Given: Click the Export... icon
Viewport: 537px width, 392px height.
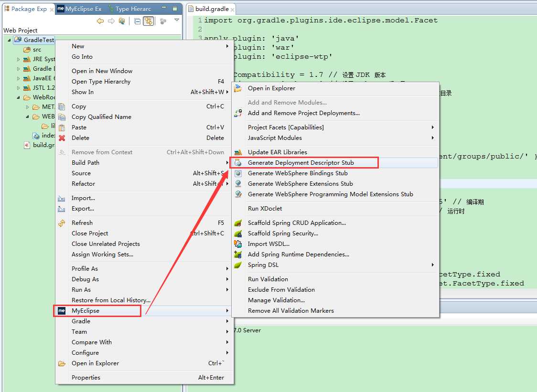Looking at the screenshot, I should coord(62,209).
